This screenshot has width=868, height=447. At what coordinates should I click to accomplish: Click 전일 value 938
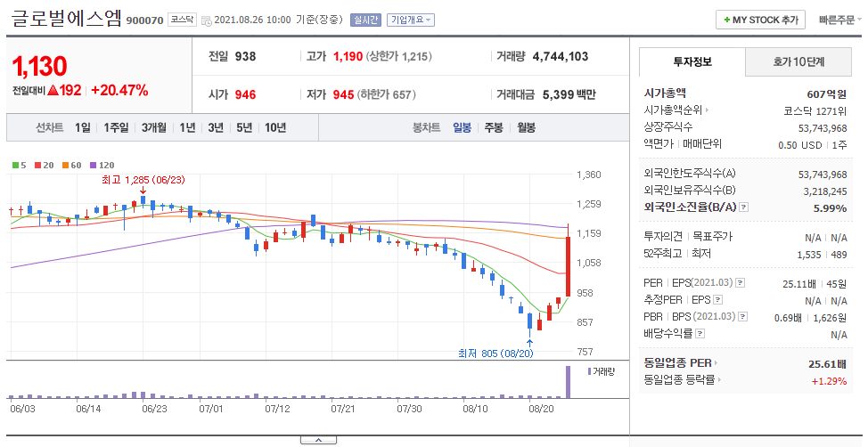245,56
